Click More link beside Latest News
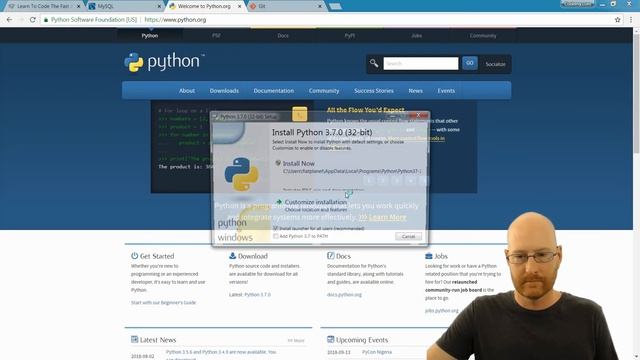The height and width of the screenshot is (360, 640). [296, 340]
